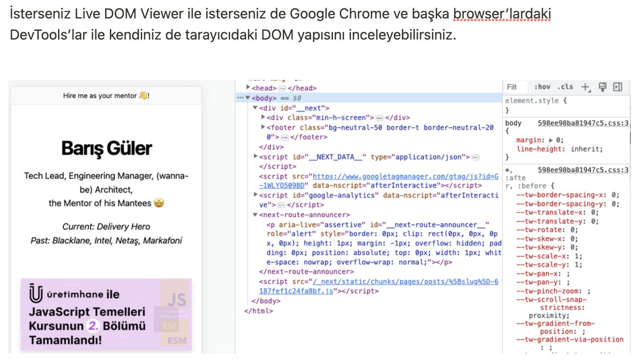The image size is (643, 364).
Task: Open 598ee98ba81947c5.css:3 link for universal rule
Action: click(583, 170)
